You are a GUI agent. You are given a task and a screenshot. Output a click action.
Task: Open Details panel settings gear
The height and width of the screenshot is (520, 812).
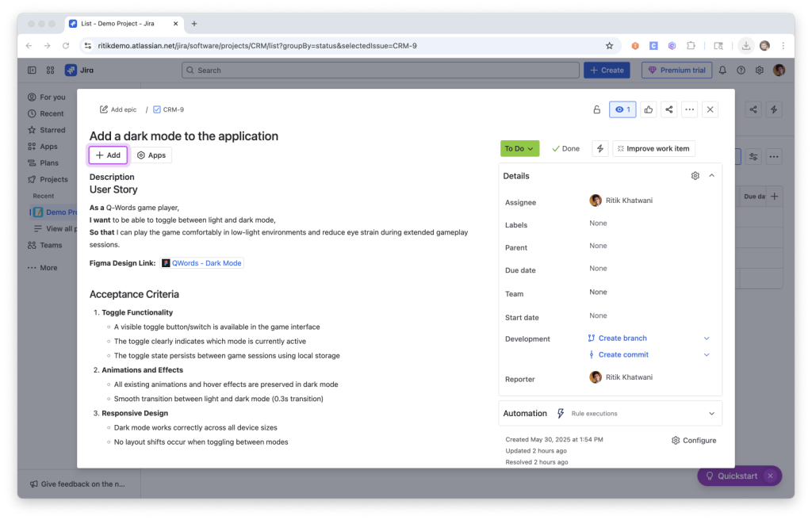pyautogui.click(x=695, y=175)
